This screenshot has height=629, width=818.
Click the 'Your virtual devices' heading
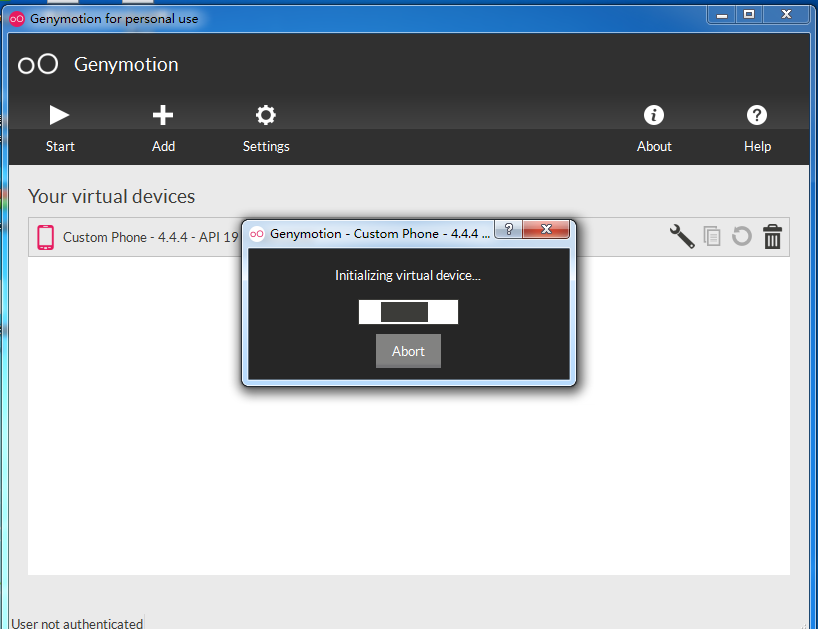112,197
